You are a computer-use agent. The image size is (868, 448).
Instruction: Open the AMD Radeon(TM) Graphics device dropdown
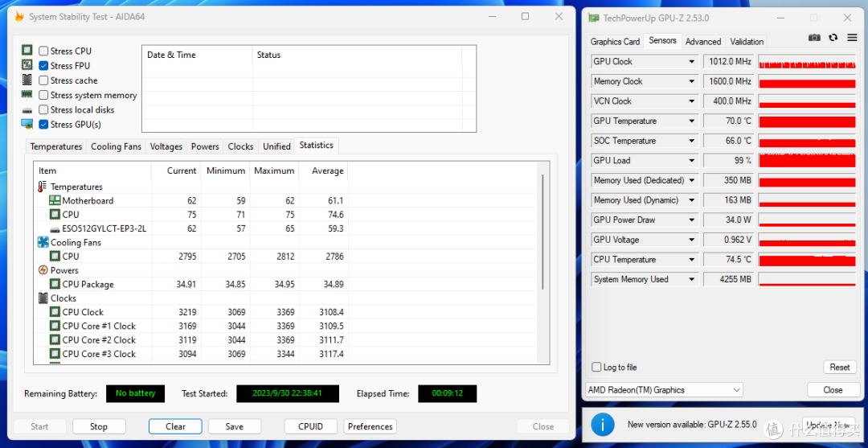coord(664,390)
